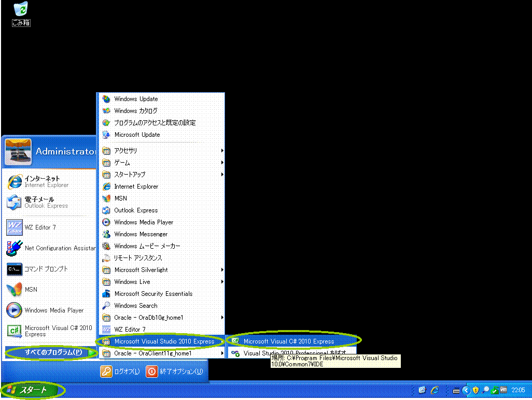This screenshot has height=400, width=532.
Task: Click the Net Configuration Assistant label
Action: [60, 248]
